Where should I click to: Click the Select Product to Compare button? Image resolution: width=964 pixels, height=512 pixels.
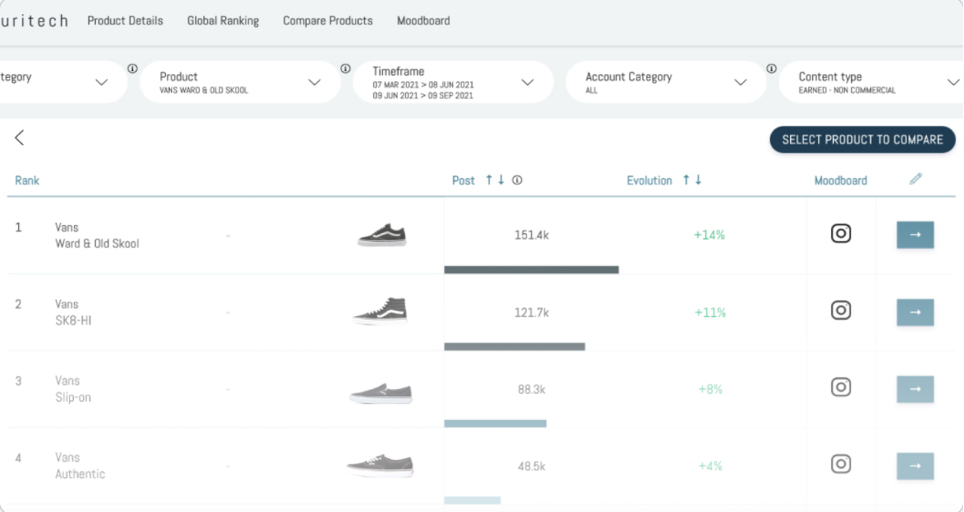tap(862, 140)
